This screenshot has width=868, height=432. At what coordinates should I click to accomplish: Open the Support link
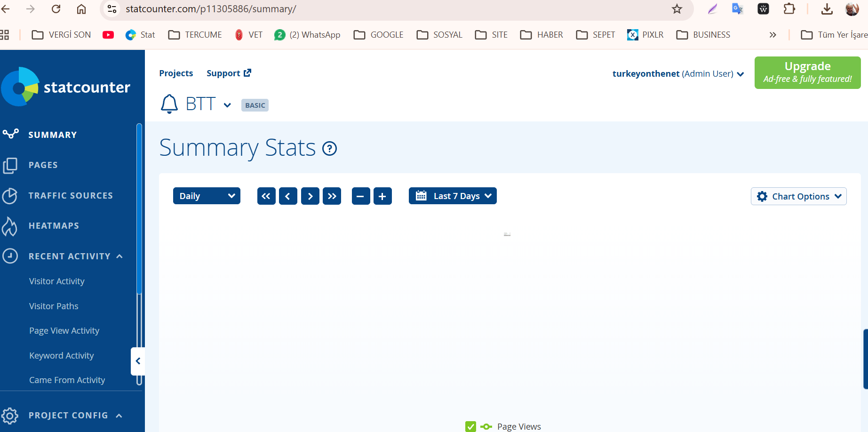click(x=229, y=73)
